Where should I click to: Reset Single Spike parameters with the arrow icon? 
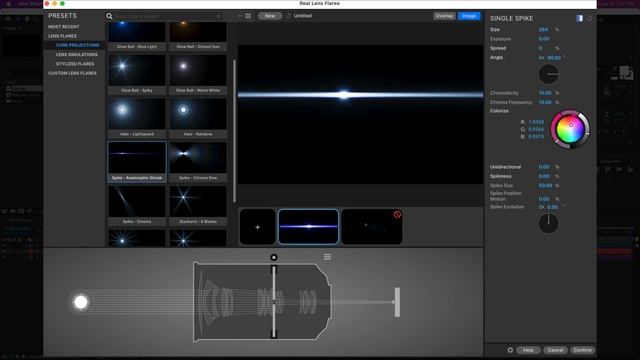point(589,18)
